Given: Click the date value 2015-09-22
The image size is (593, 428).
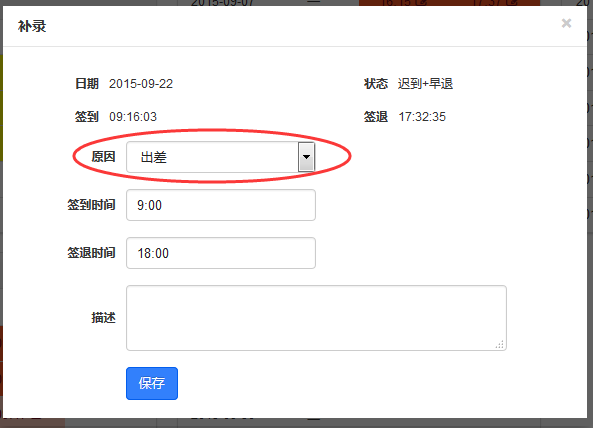Looking at the screenshot, I should (x=141, y=84).
